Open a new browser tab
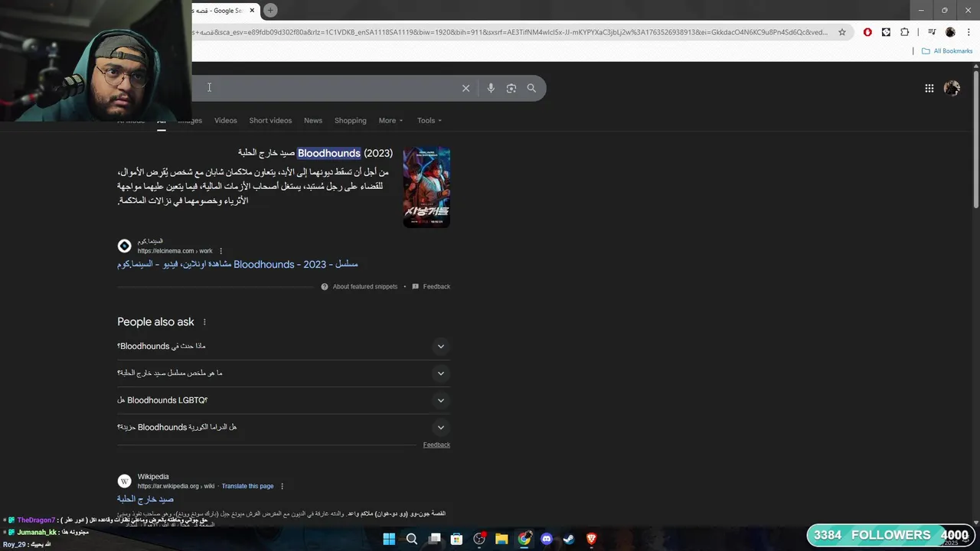Viewport: 980px width, 551px height. (x=270, y=10)
